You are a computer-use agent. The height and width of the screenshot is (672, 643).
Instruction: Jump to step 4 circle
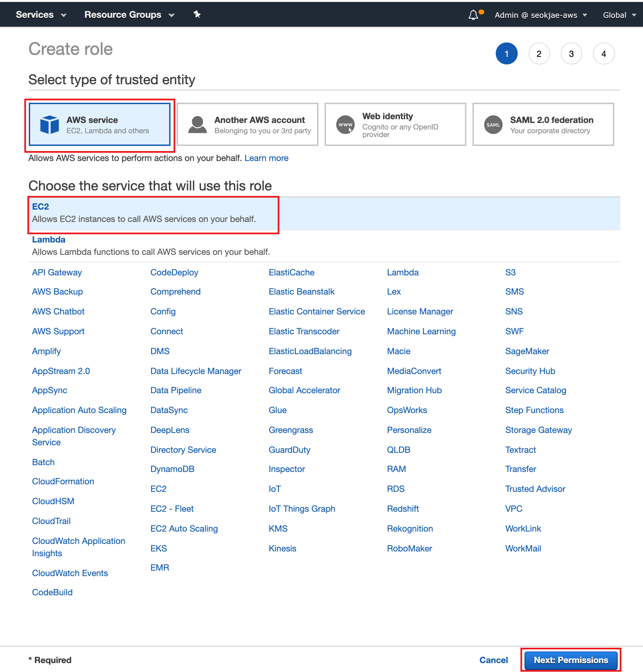point(604,54)
